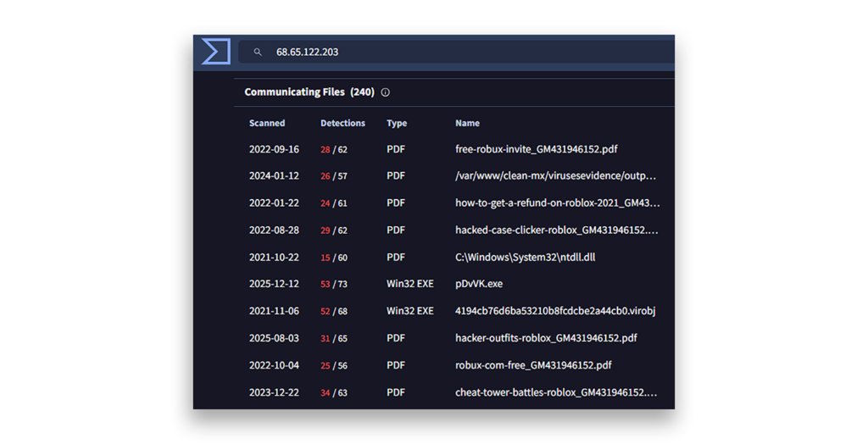
Task: Click the 52 / 68 detection score
Action: pos(334,311)
